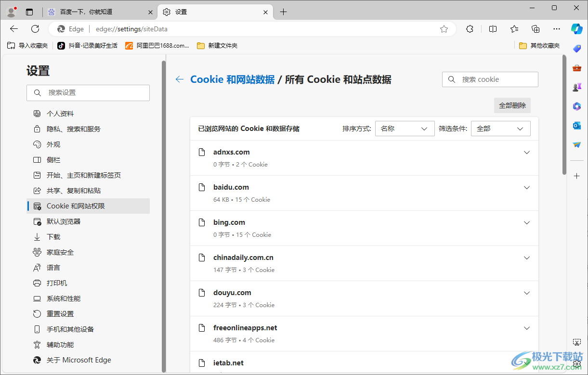Focus the 搜索设置 search field
This screenshot has width=588, height=375.
88,92
